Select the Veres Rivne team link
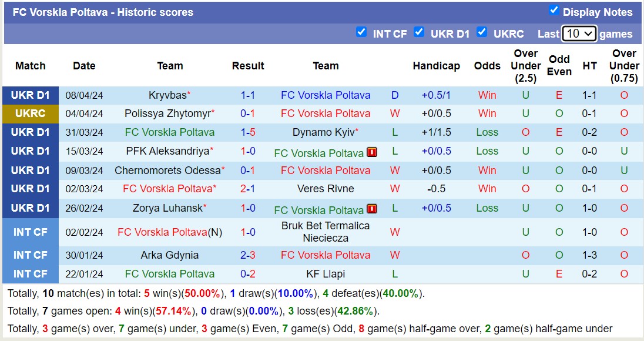Viewport: 644px width, 341px height. coord(326,189)
